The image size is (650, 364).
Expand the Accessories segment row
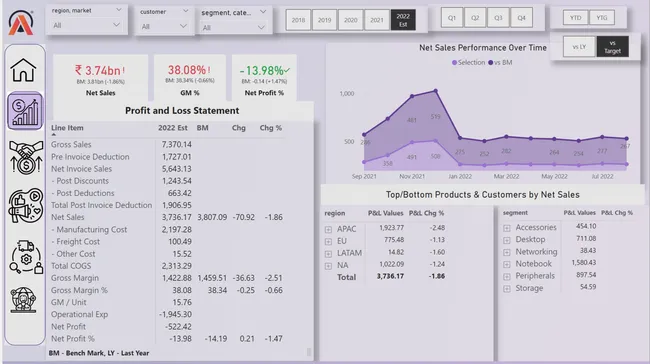[x=507, y=228]
